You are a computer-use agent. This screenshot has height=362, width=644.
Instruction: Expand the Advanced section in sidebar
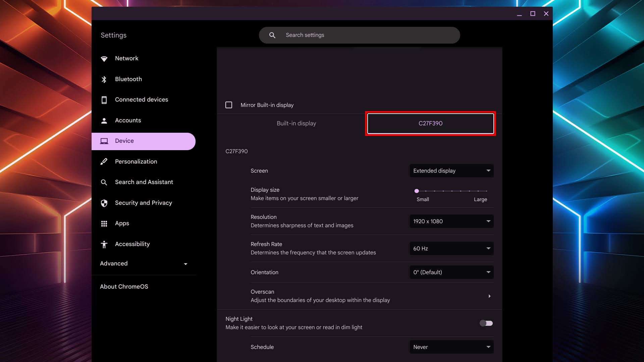coord(144,263)
